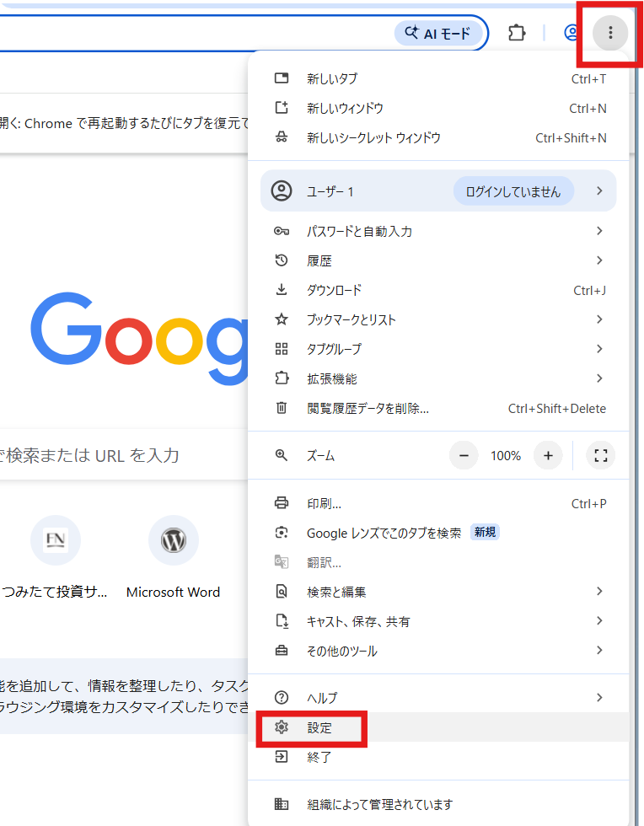Open 拡張機能 submenu

[438, 378]
